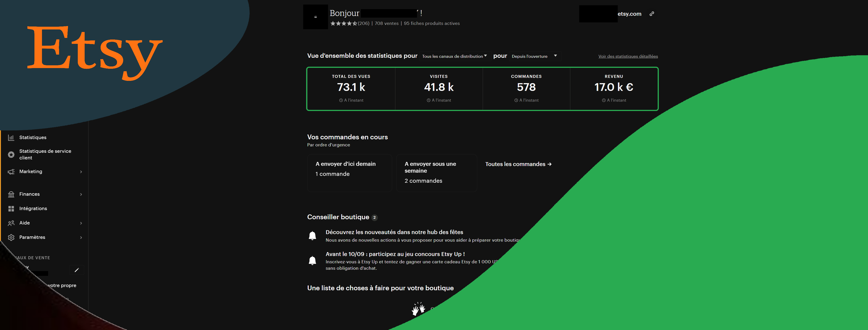The image size is (868, 330).
Task: Click the shop avatar thumbnail next to Bonjour
Action: coord(315,17)
